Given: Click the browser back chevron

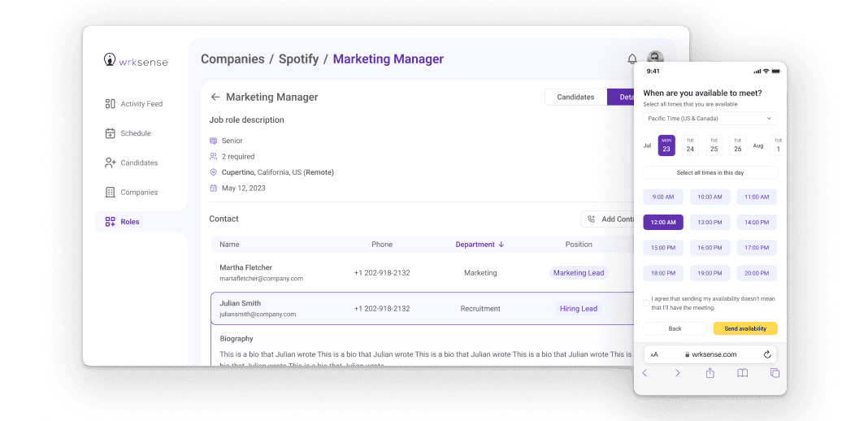Looking at the screenshot, I should (645, 373).
